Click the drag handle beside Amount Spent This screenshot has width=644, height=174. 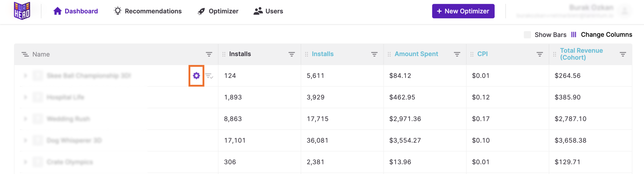(389, 54)
